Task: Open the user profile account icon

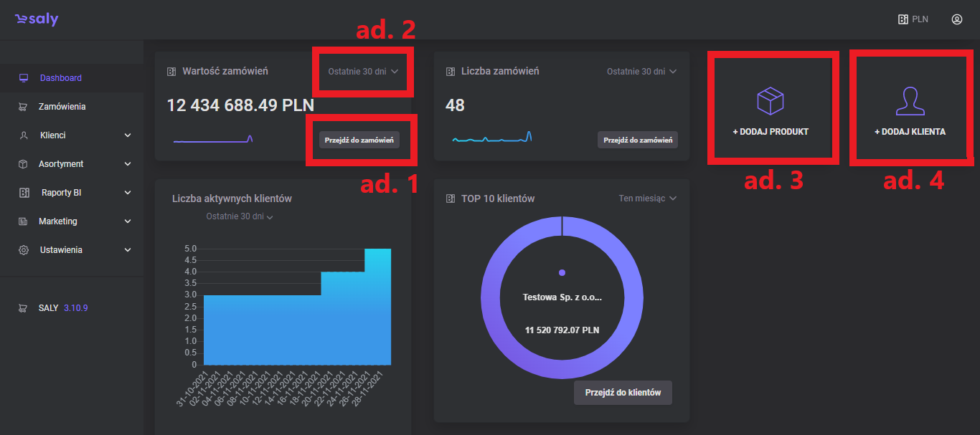Action: pos(956,19)
